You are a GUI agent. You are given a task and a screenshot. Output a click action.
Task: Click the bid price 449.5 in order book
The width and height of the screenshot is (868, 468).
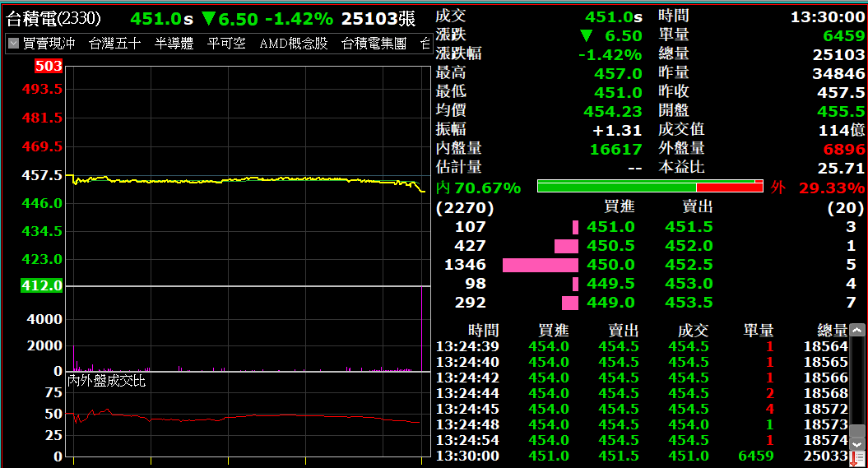610,283
